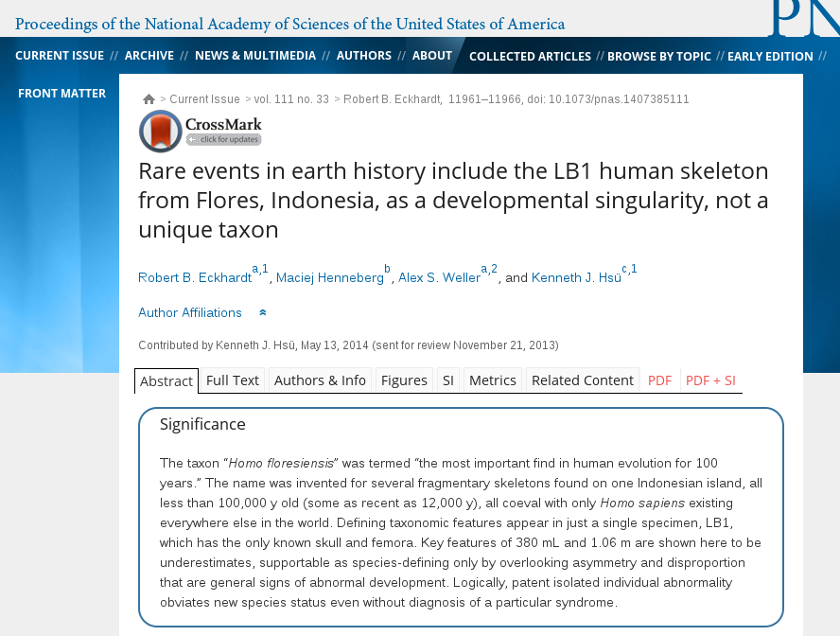
Task: Open Current Issue in navigation bar
Action: (x=60, y=56)
